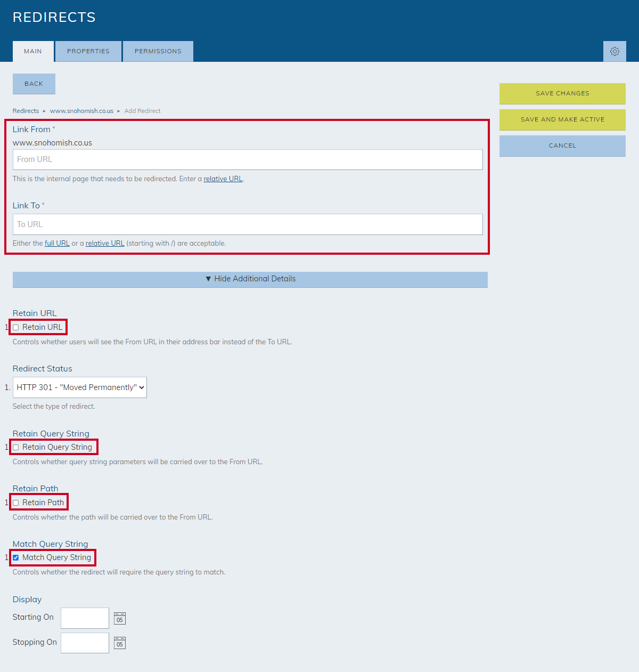Click the Display section label

click(x=27, y=600)
